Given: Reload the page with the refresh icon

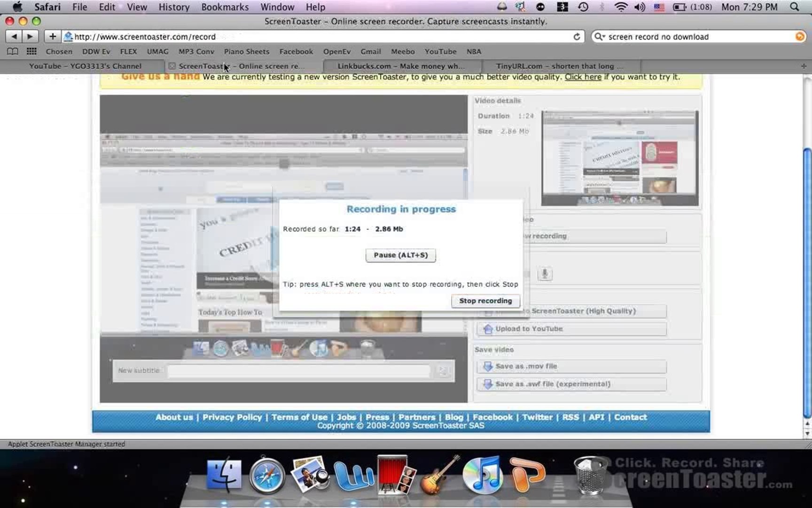Looking at the screenshot, I should pyautogui.click(x=577, y=37).
